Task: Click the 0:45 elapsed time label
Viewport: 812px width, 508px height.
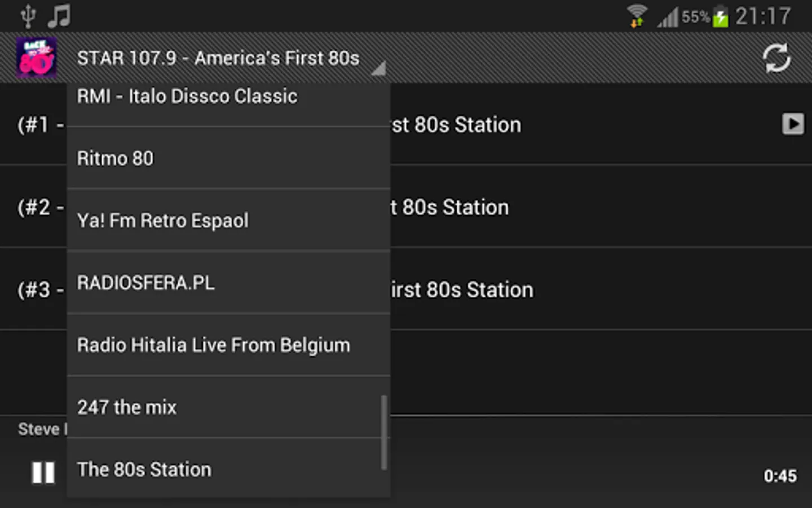Action: pyautogui.click(x=780, y=476)
